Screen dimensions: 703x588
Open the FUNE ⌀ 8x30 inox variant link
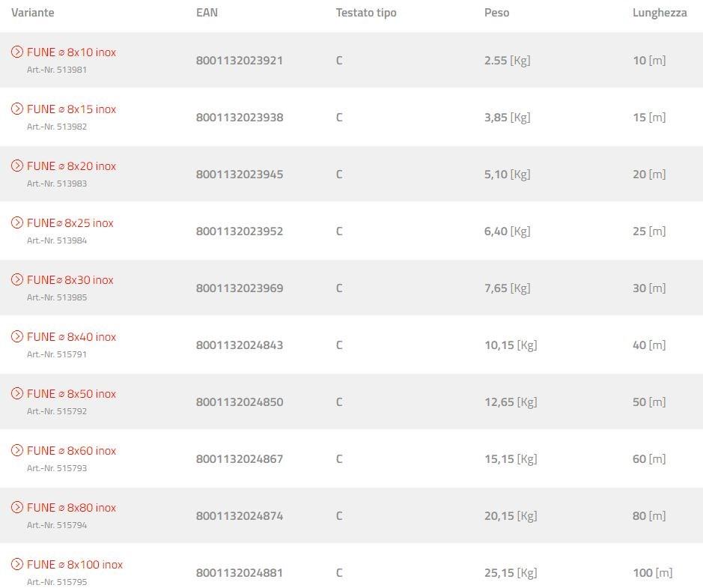pos(70,280)
